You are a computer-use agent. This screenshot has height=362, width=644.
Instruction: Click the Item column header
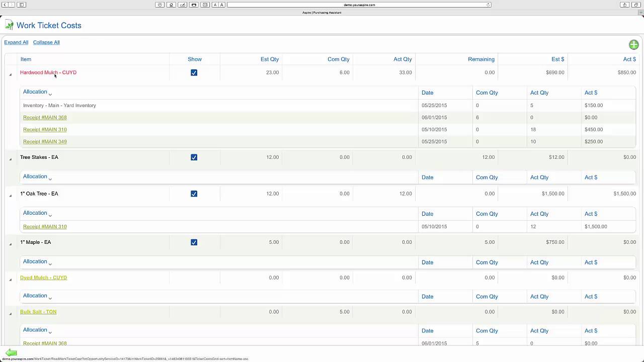(x=26, y=59)
